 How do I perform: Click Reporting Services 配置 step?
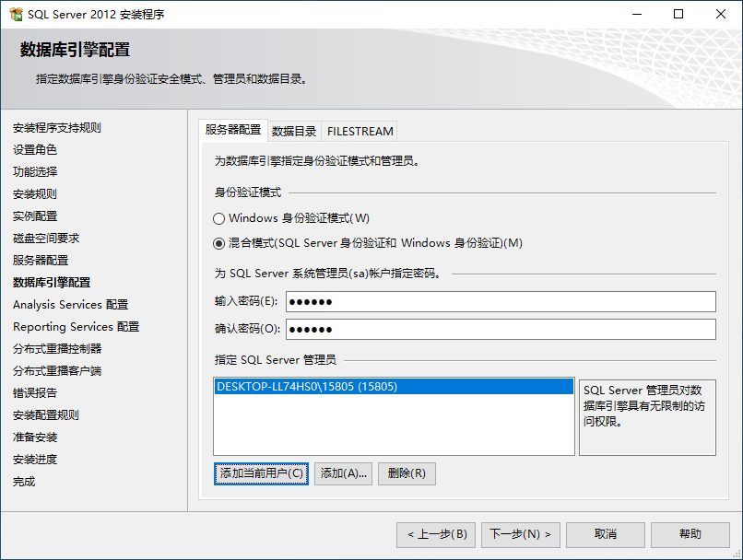(77, 327)
